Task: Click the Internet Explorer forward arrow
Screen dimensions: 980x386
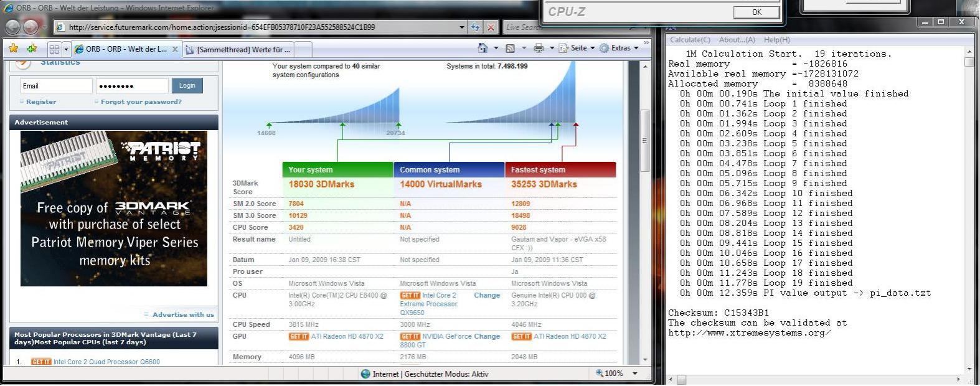Action: click(31, 27)
